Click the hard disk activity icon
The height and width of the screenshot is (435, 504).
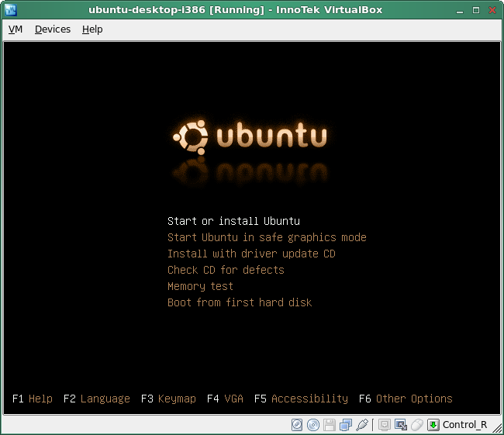(x=296, y=424)
